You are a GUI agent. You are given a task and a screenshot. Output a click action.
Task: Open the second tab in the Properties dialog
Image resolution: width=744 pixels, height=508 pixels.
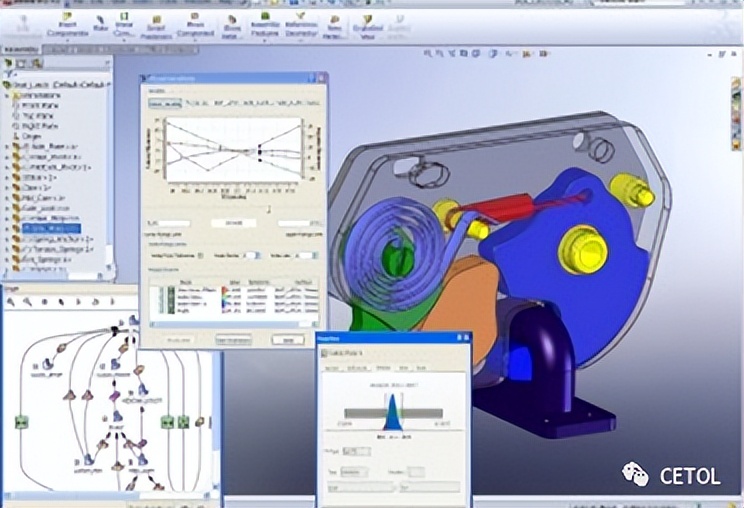[x=357, y=368]
